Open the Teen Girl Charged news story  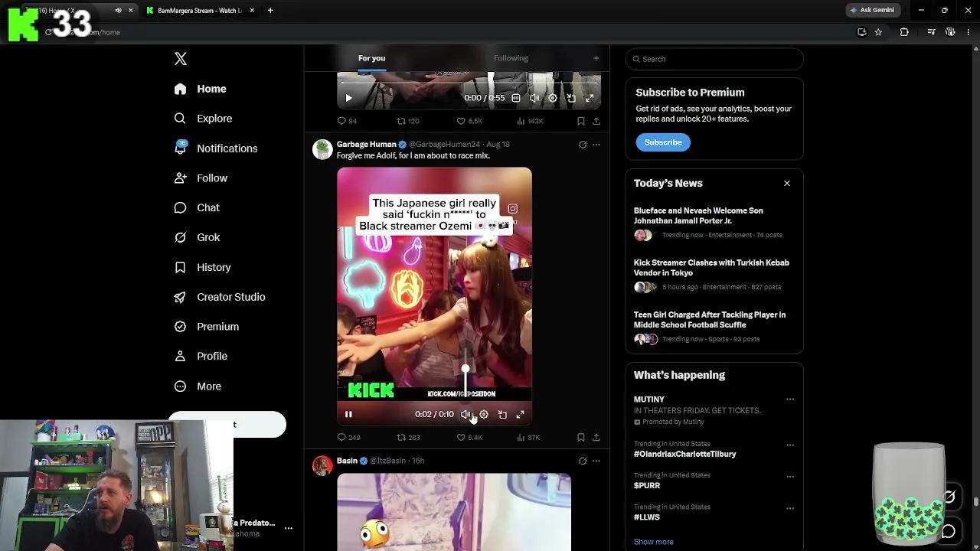point(714,327)
